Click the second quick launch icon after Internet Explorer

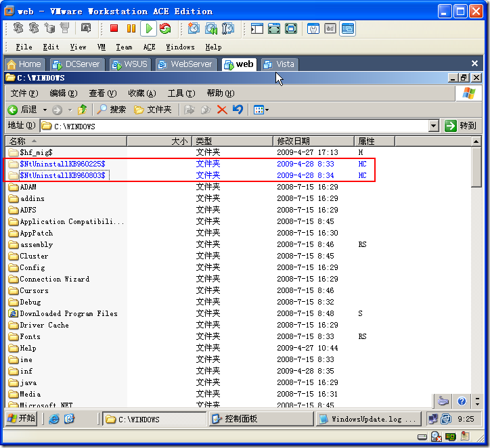click(x=69, y=419)
